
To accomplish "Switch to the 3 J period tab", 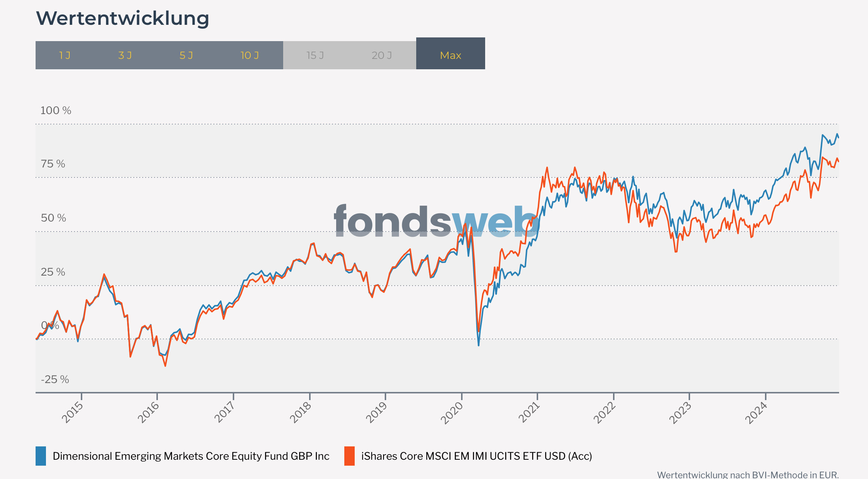I will coord(125,56).
